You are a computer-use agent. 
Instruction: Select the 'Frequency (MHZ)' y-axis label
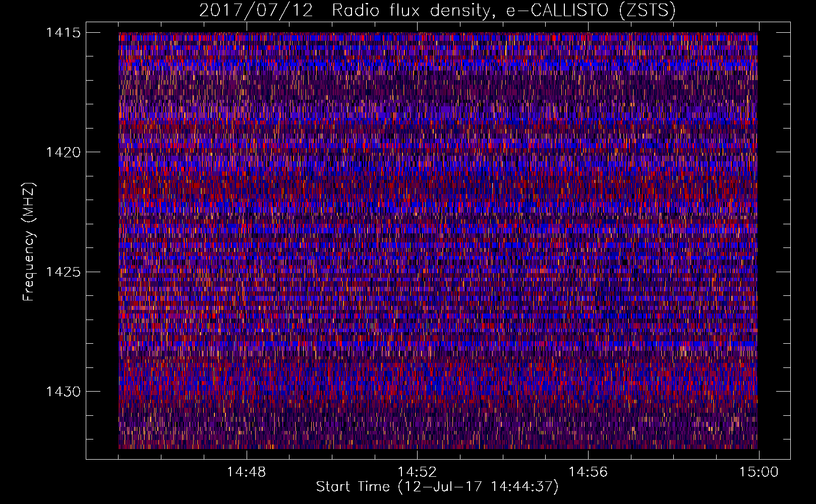point(29,241)
